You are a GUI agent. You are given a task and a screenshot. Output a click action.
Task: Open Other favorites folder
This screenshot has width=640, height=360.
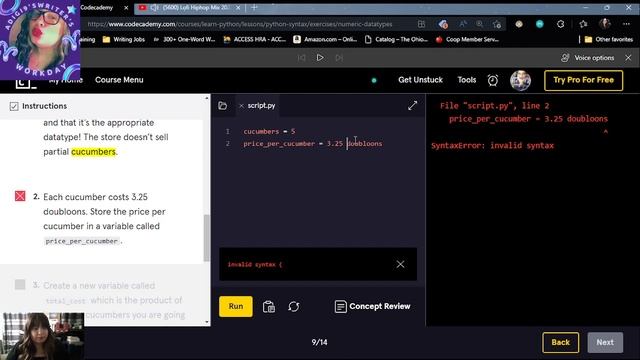609,40
